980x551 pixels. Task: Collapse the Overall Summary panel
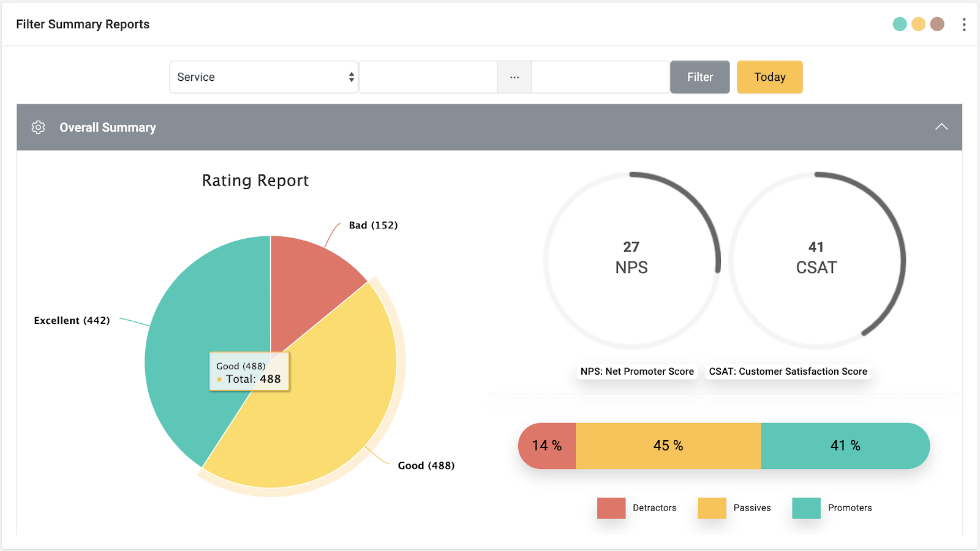[x=941, y=127]
